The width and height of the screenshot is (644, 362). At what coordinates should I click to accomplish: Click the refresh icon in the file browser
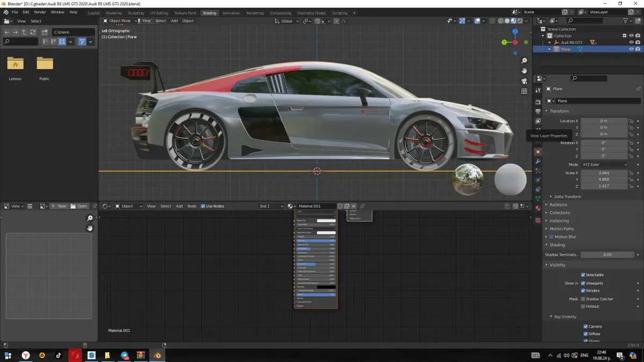[x=34, y=32]
